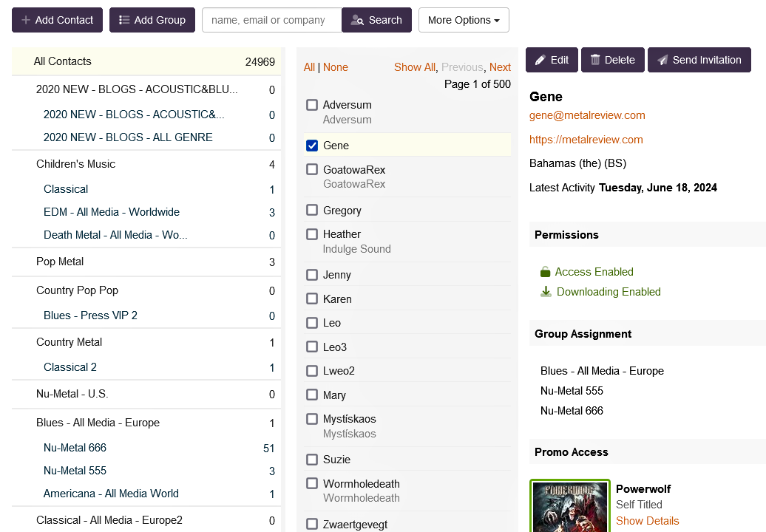Check the Zwaertgevegt contact checkbox
Viewport: 766px width, 532px height.
tap(312, 524)
